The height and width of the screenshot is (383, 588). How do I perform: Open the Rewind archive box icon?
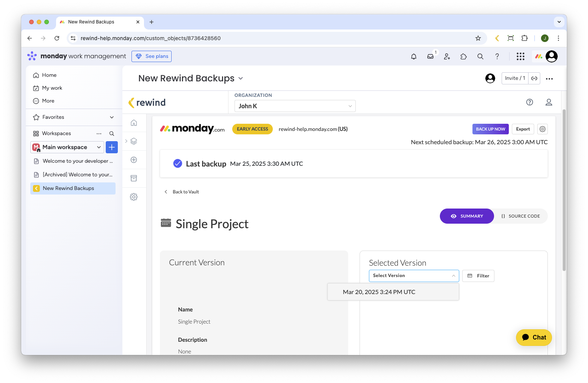coord(134,178)
